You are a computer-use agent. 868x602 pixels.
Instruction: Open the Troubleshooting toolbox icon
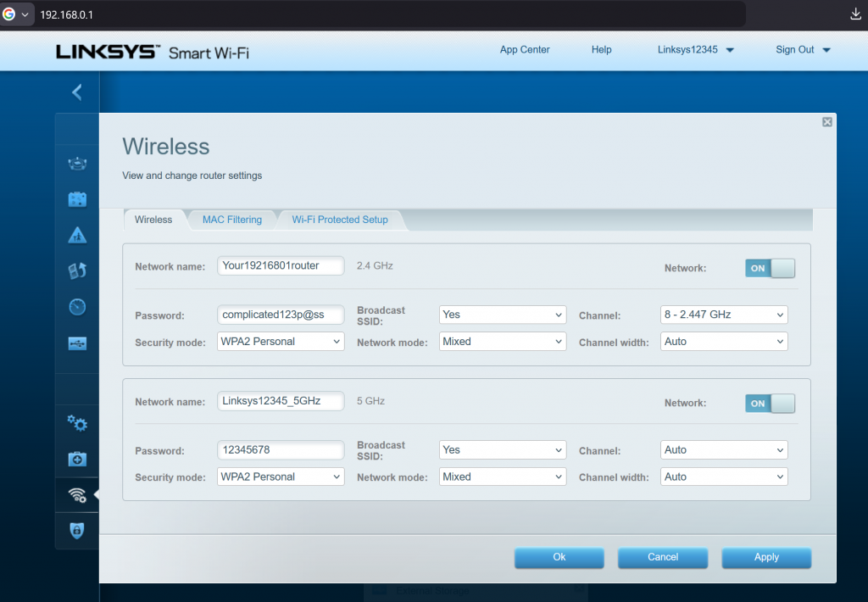click(x=77, y=459)
